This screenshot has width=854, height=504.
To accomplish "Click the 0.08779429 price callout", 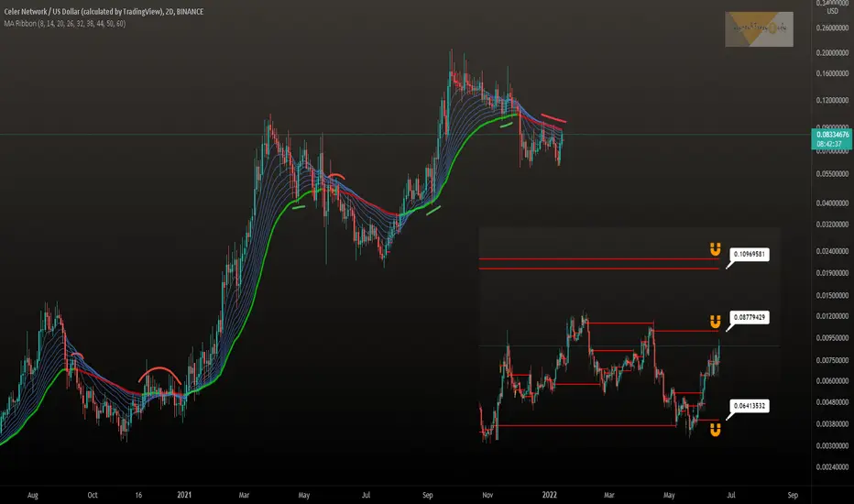I will [x=749, y=317].
